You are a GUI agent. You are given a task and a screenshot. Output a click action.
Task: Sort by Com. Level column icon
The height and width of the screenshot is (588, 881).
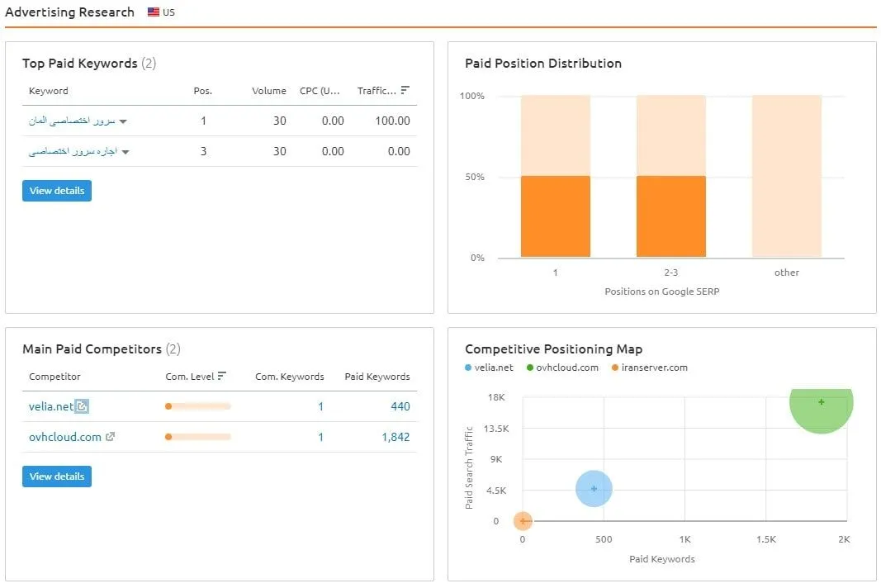point(222,376)
